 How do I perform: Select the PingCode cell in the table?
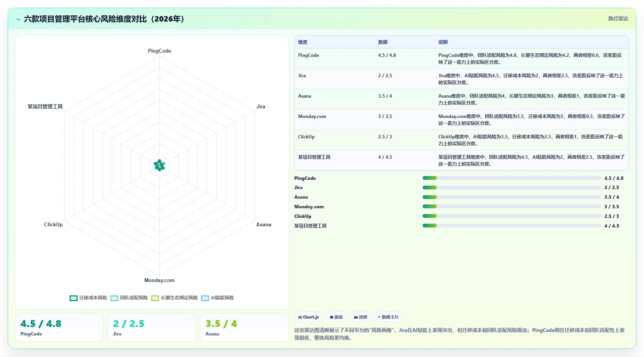pos(309,55)
